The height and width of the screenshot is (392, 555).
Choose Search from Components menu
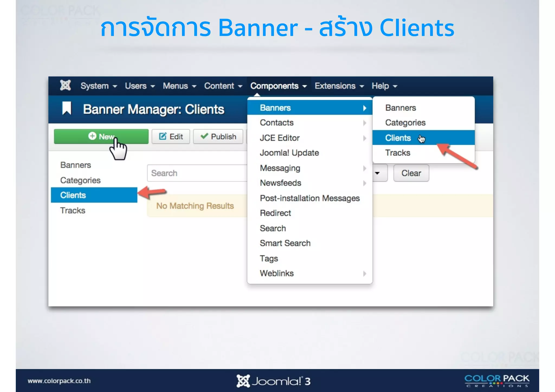click(310, 228)
